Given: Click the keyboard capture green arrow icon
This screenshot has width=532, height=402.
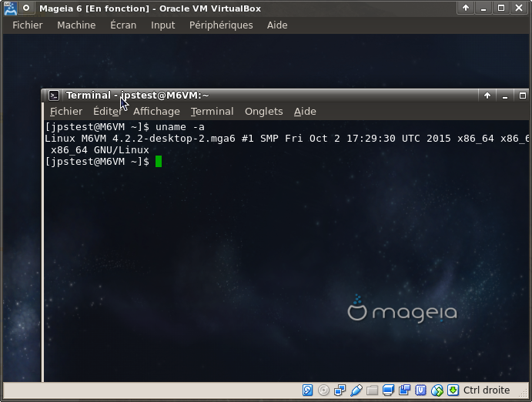Looking at the screenshot, I should [x=453, y=390].
